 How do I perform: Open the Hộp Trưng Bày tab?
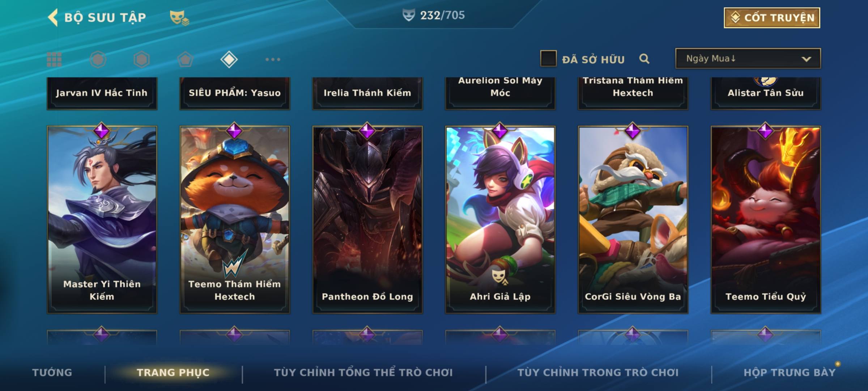(790, 372)
